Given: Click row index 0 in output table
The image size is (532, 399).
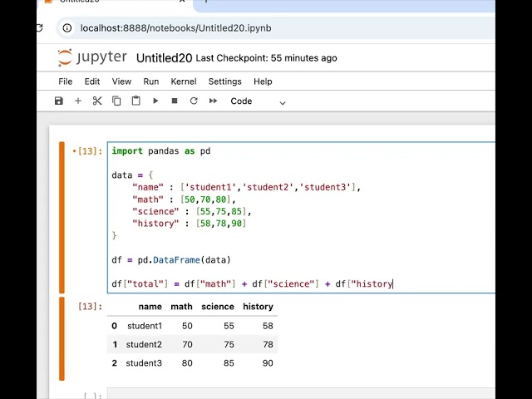Looking at the screenshot, I should [115, 326].
